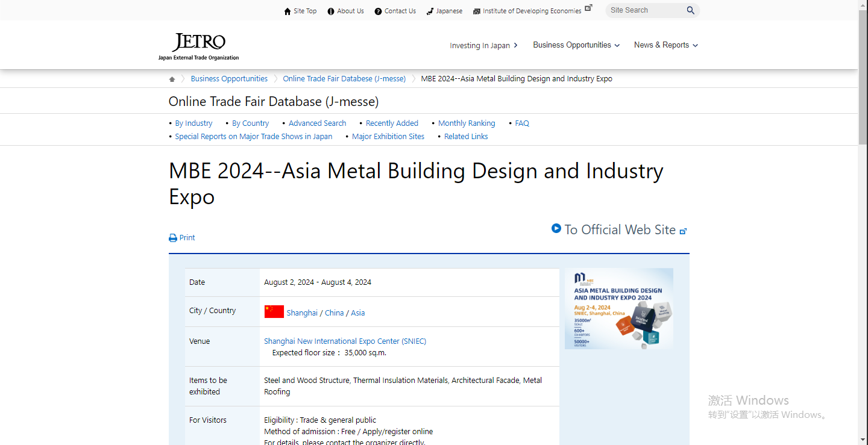Open the Contact Us link
Viewport: 868px width, 445px height.
pyautogui.click(x=400, y=11)
